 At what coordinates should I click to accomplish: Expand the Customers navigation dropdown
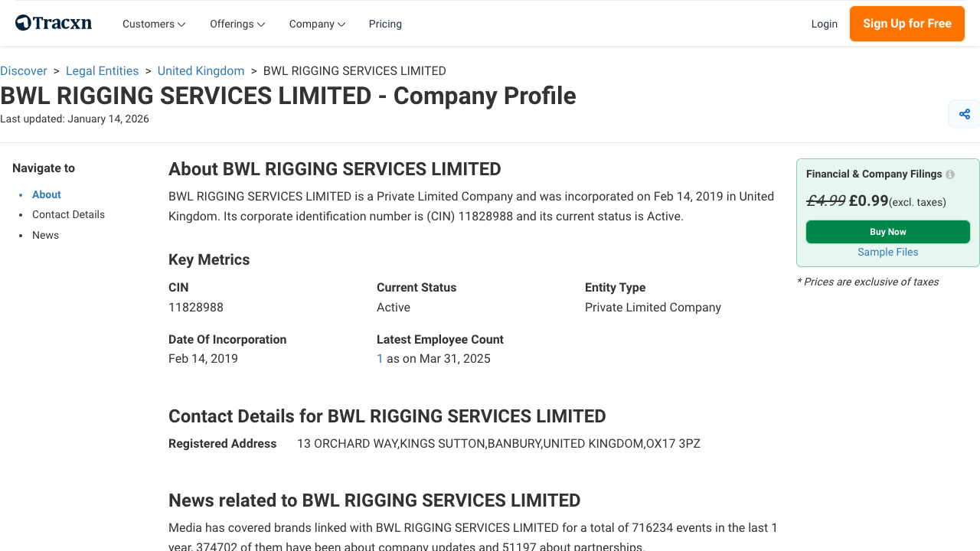coord(153,24)
